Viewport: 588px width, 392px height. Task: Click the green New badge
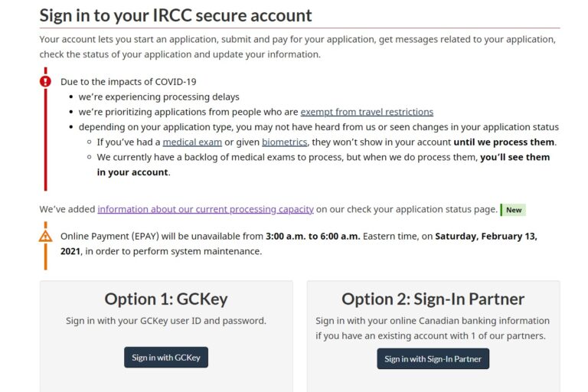pyautogui.click(x=514, y=210)
